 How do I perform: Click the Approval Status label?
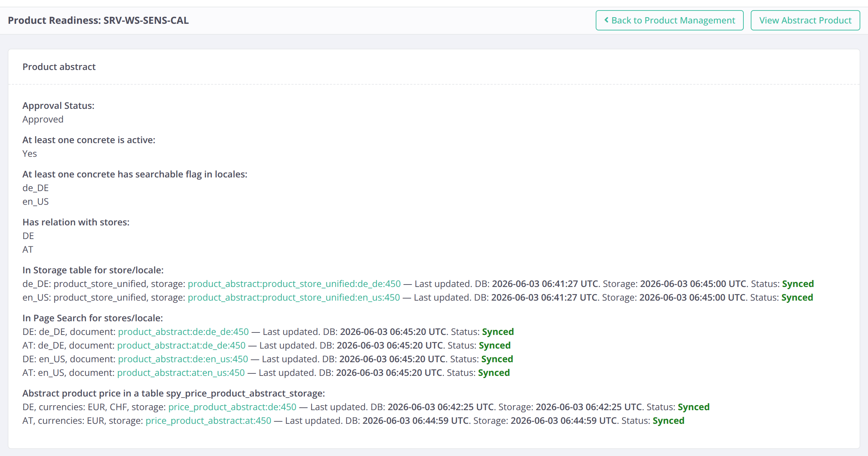[x=58, y=105]
